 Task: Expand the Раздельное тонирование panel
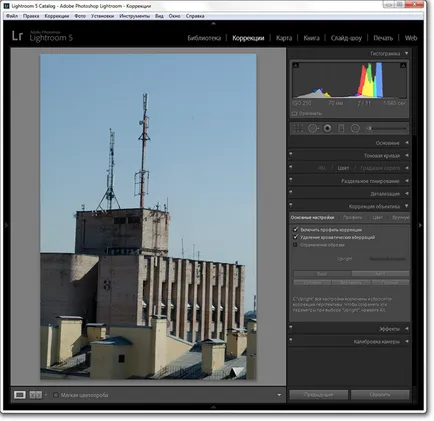click(407, 181)
